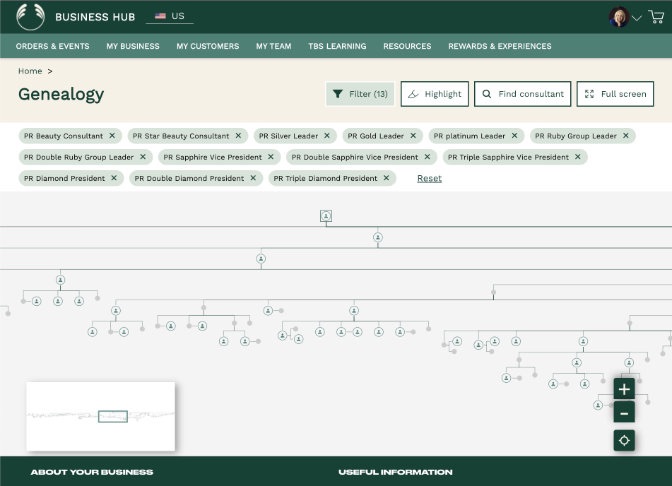Image resolution: width=672 pixels, height=486 pixels.
Task: Zoom out with the minus button
Action: tap(624, 413)
